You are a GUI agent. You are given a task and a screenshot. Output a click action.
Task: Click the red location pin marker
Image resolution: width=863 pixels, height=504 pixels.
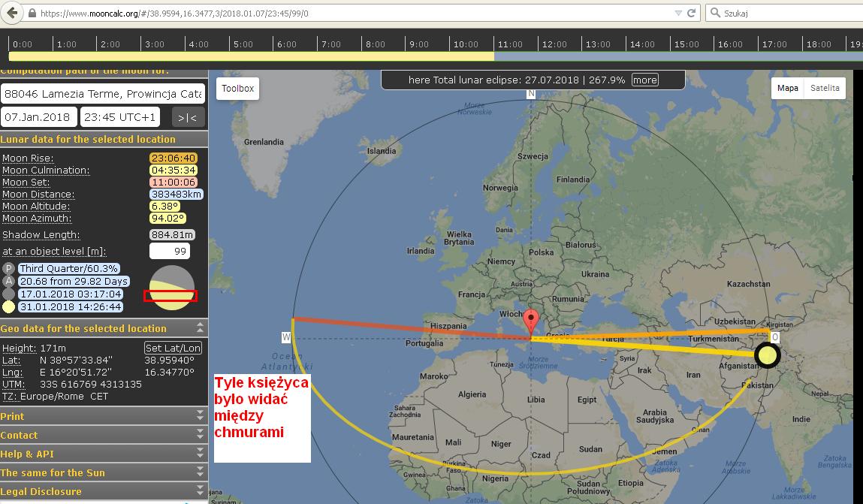[x=530, y=322]
